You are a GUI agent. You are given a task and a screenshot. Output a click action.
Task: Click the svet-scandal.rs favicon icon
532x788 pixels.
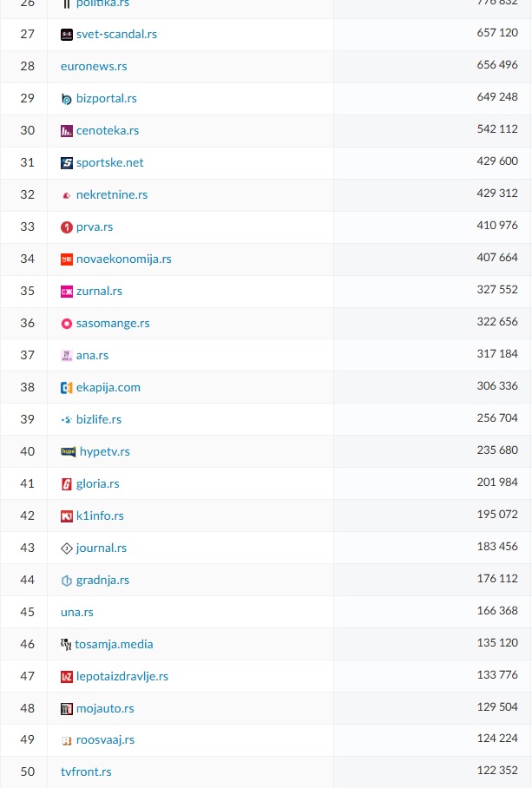67,35
